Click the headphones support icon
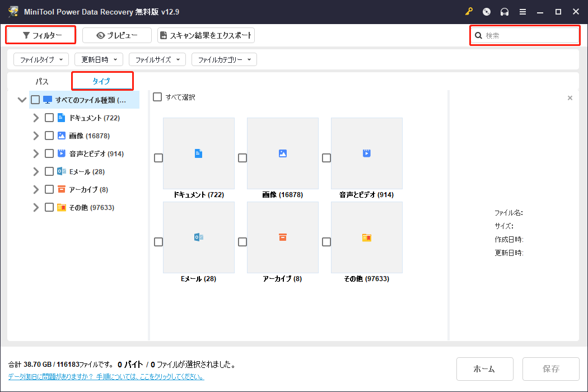The height and width of the screenshot is (392, 588). click(x=505, y=12)
